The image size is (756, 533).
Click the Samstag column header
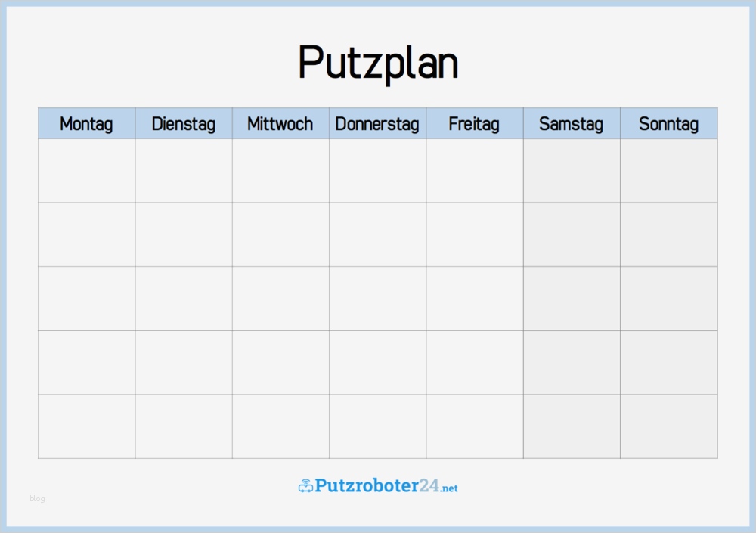(572, 123)
